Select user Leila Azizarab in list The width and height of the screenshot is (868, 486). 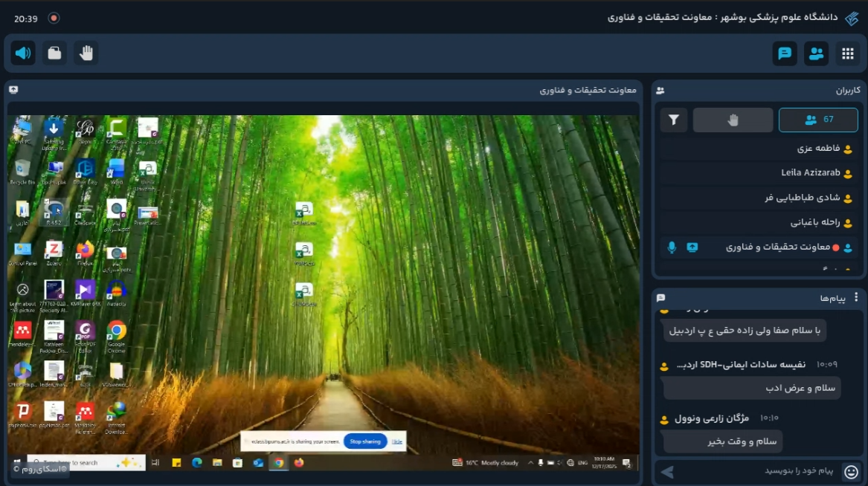coord(810,173)
